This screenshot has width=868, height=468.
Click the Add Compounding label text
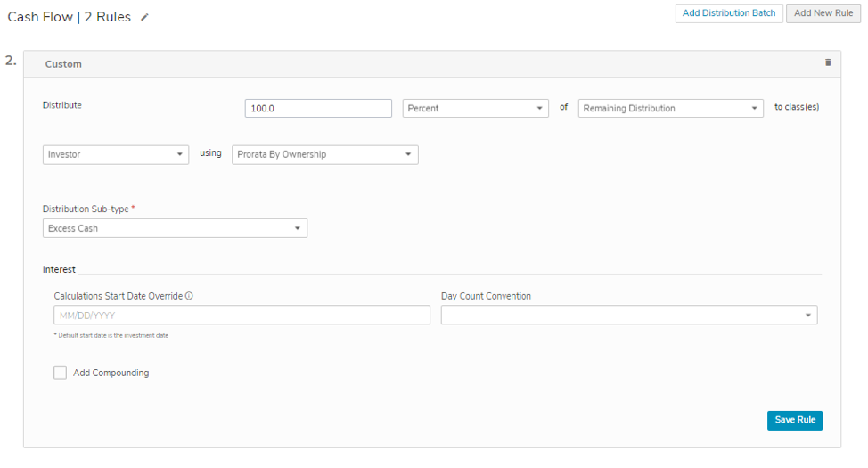coord(111,373)
